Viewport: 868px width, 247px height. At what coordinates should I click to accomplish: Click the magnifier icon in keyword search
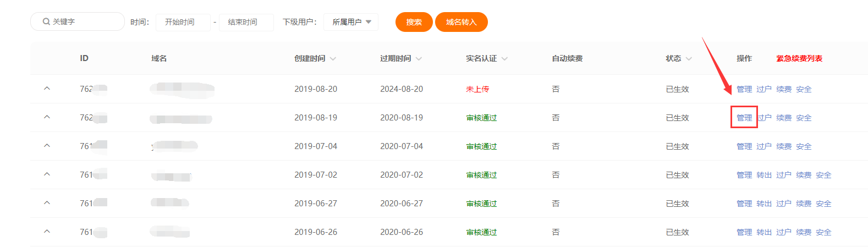pos(46,21)
